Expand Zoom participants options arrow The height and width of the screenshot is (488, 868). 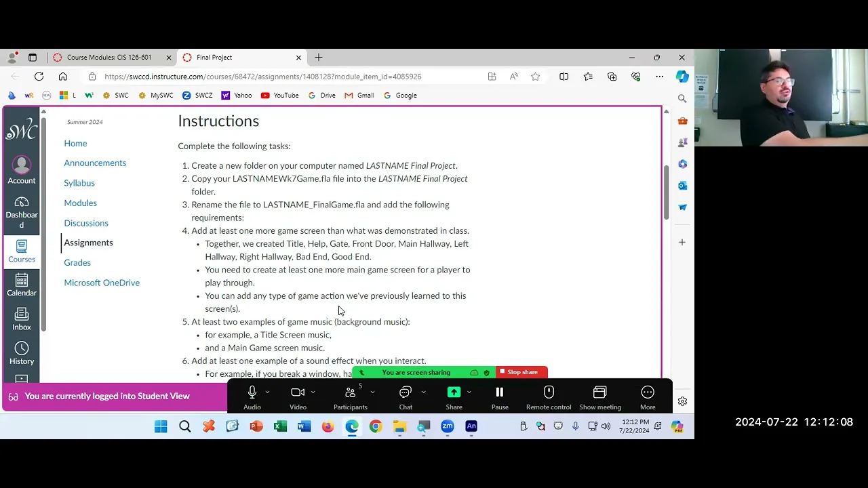372,392
